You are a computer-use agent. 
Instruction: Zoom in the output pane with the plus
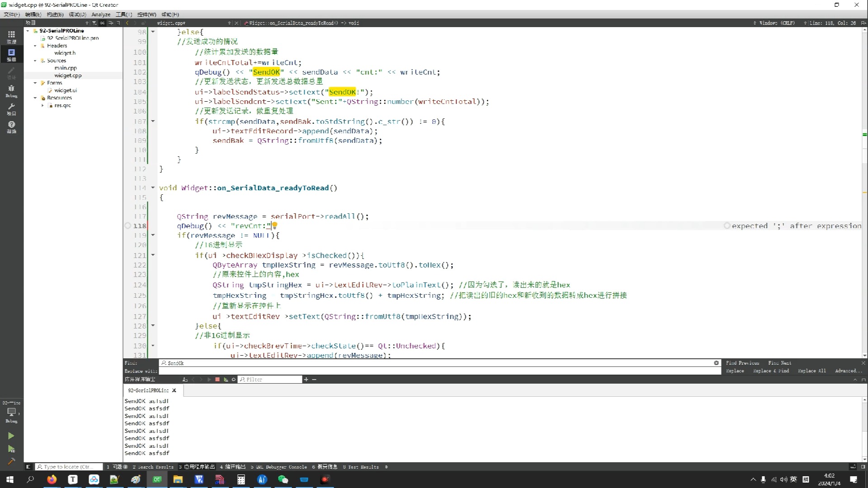pos(306,380)
